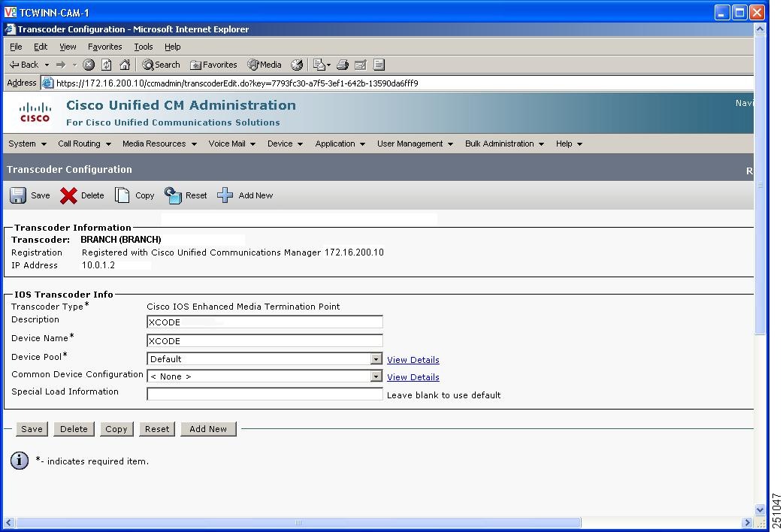This screenshot has width=783, height=532.
Task: Click the Special Load Information field
Action: pyautogui.click(x=265, y=394)
